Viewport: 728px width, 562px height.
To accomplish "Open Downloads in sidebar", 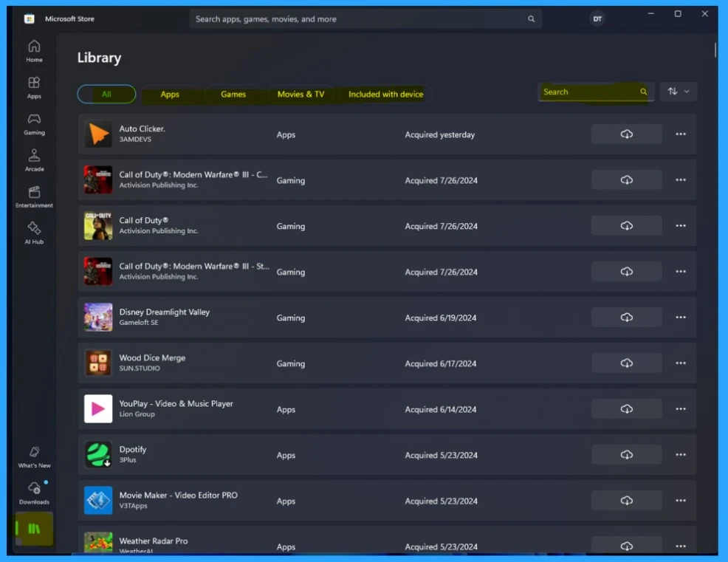I will [x=34, y=493].
